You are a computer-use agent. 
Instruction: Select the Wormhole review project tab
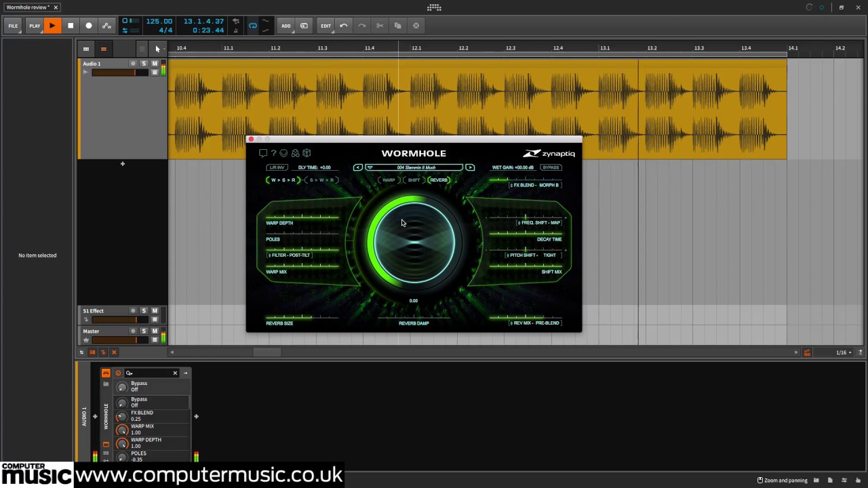point(28,7)
